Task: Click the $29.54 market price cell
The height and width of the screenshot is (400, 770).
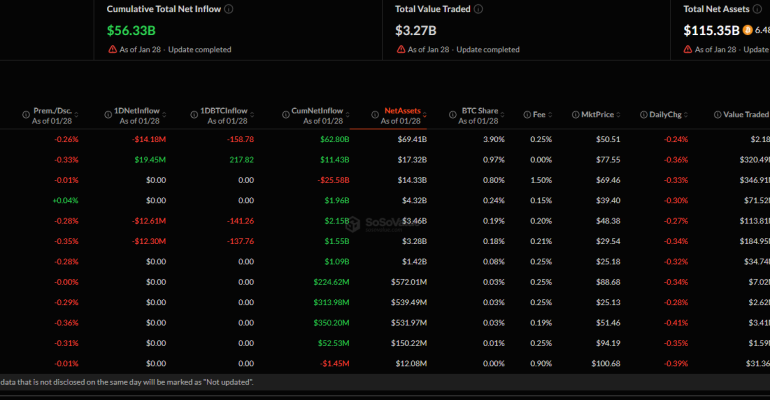Action: tap(608, 241)
